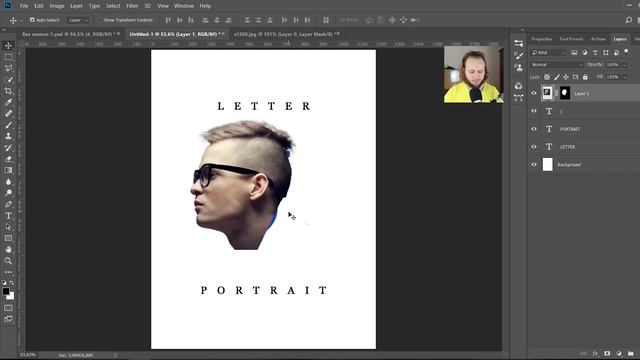640x360 pixels.
Task: Hide the PORTRAIT text layer eye icon
Action: click(x=533, y=129)
